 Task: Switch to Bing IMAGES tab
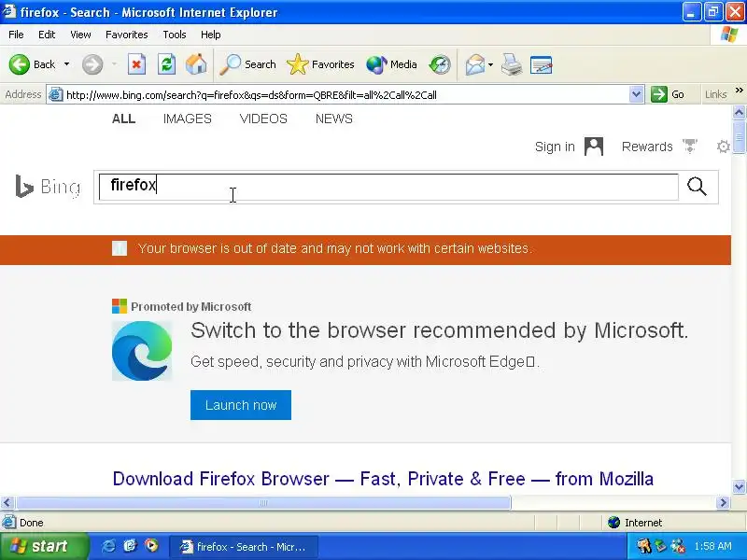pyautogui.click(x=188, y=119)
